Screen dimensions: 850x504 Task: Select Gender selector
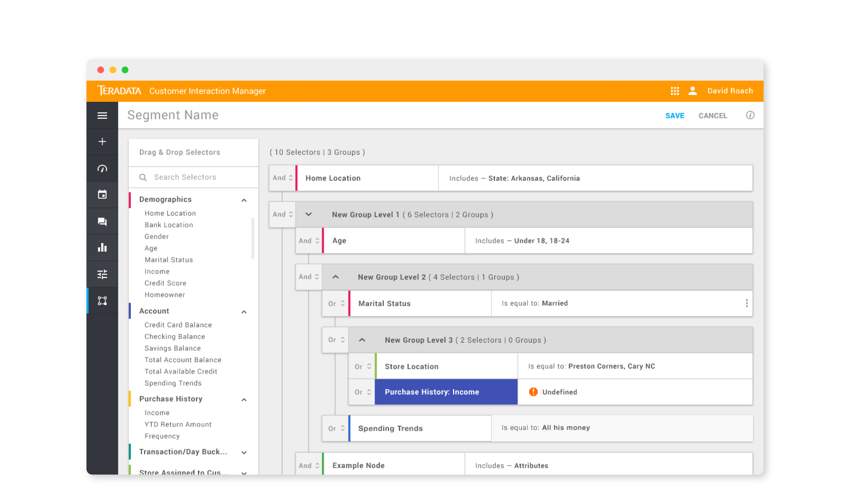pyautogui.click(x=156, y=236)
